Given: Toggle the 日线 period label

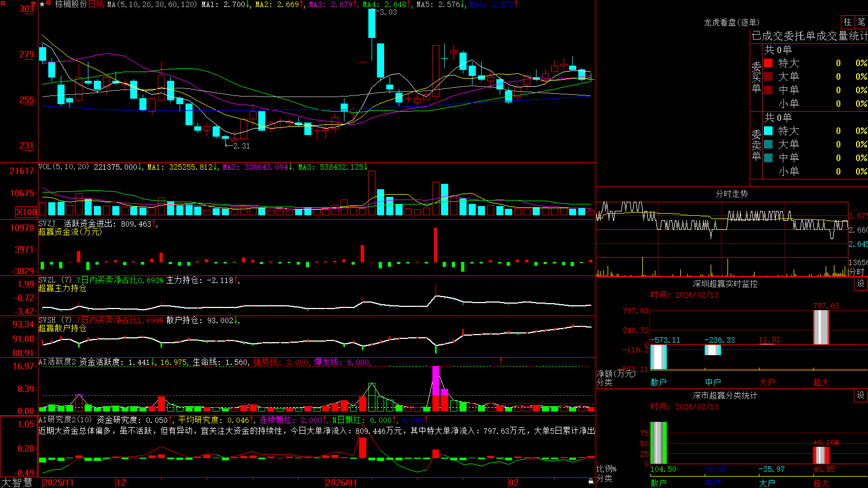Looking at the screenshot, I should (96, 4).
